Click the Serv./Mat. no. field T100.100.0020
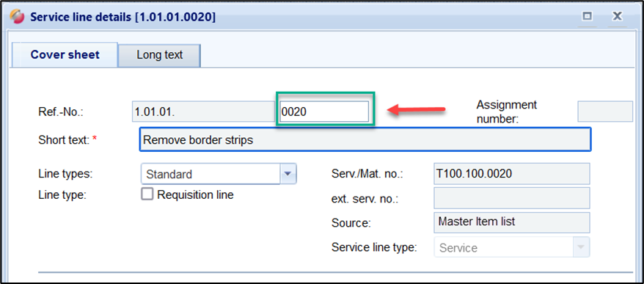 click(512, 173)
